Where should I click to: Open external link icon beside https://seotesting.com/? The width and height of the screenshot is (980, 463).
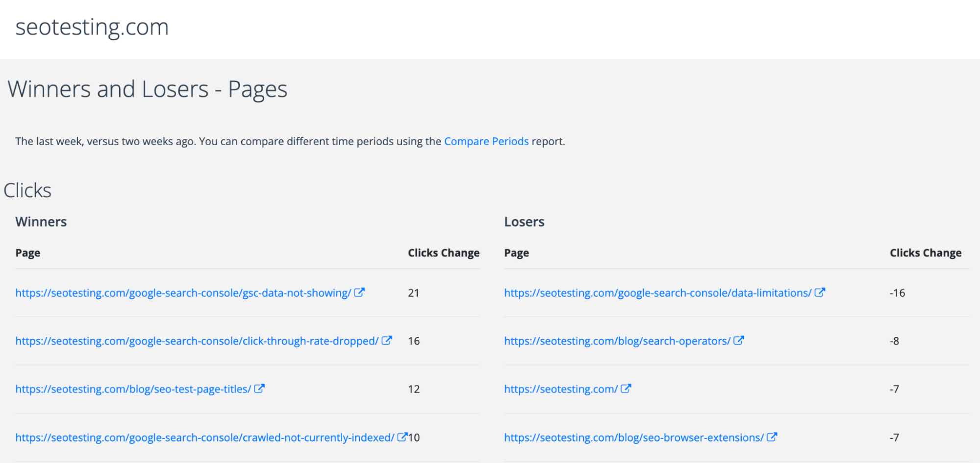pyautogui.click(x=626, y=388)
